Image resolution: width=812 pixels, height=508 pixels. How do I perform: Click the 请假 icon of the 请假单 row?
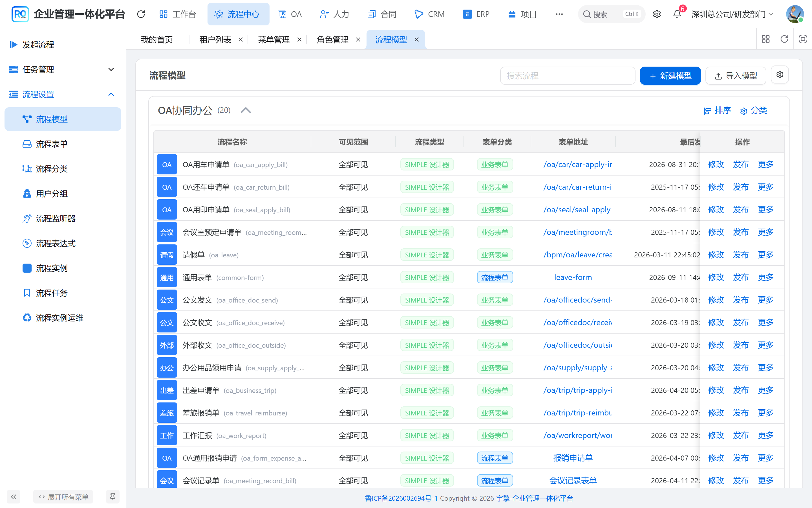(x=167, y=255)
